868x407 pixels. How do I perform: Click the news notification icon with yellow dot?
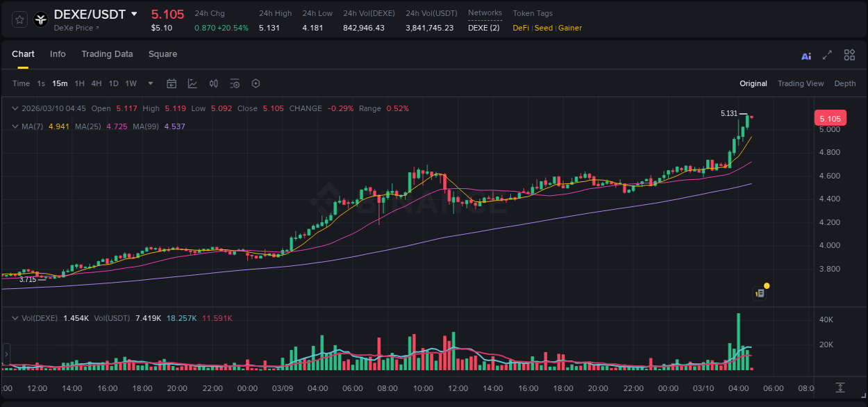click(760, 292)
